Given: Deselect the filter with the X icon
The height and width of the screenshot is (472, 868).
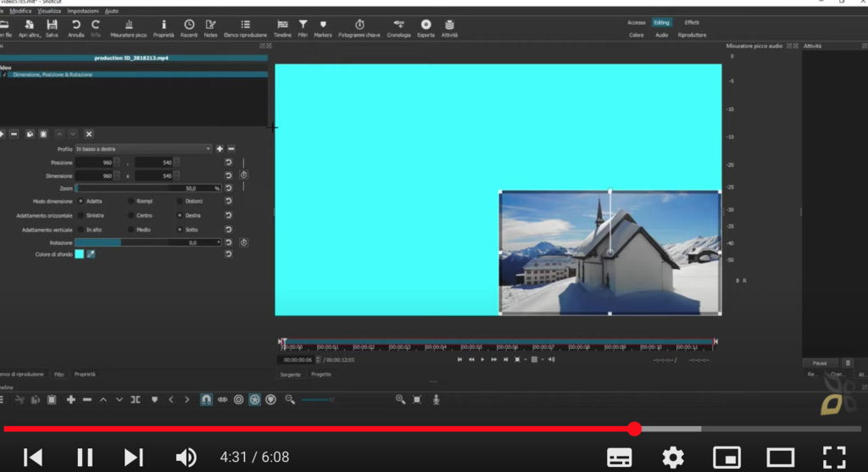Looking at the screenshot, I should [88, 134].
